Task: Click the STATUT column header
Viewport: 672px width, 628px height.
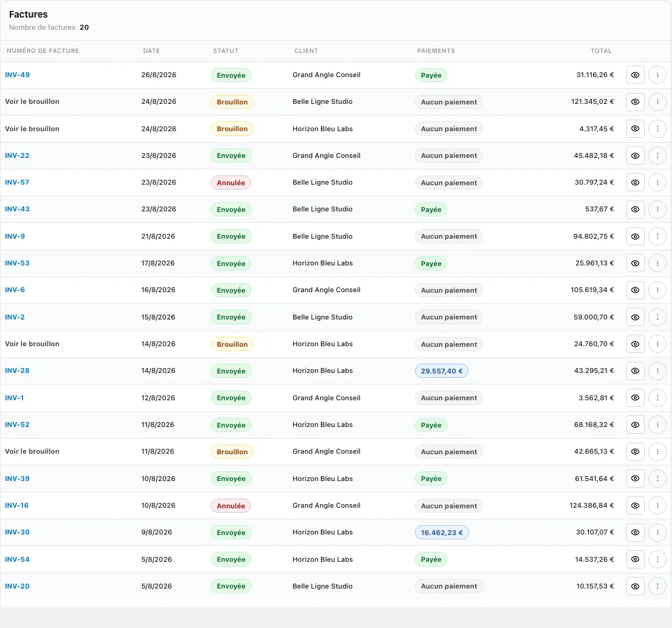Action: [x=225, y=50]
